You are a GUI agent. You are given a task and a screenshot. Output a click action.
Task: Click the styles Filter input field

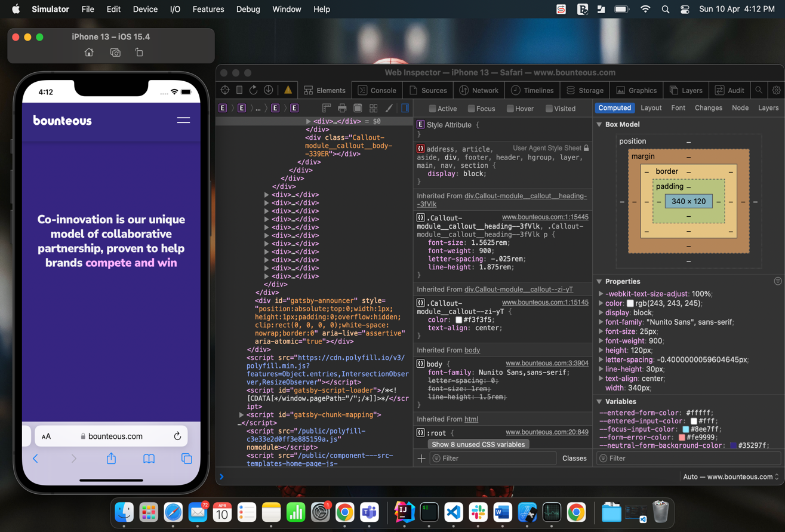tap(492, 459)
